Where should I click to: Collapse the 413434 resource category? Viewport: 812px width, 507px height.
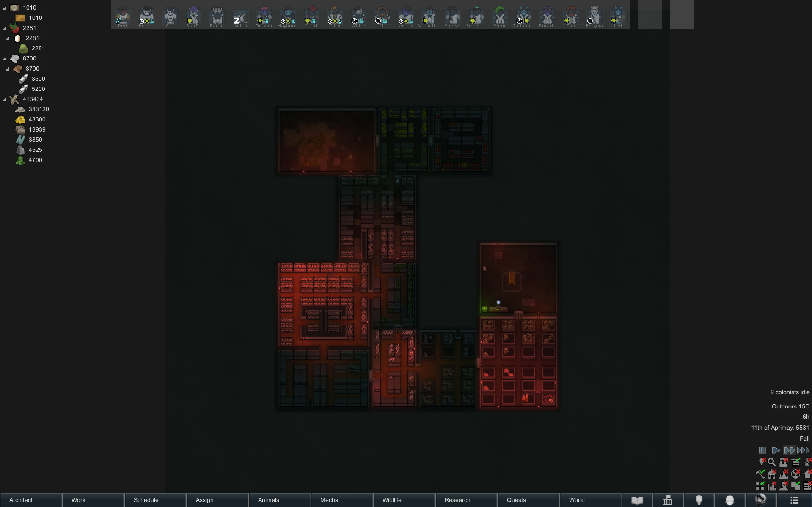point(5,99)
